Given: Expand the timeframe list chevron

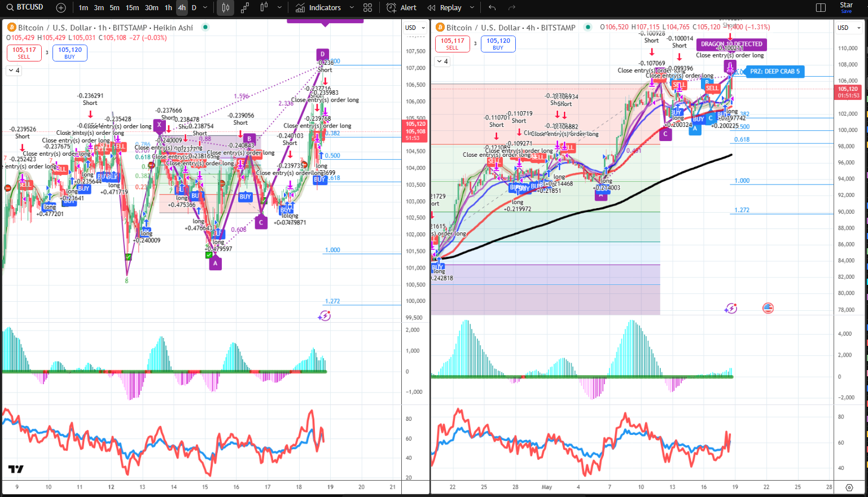Looking at the screenshot, I should 205,8.
